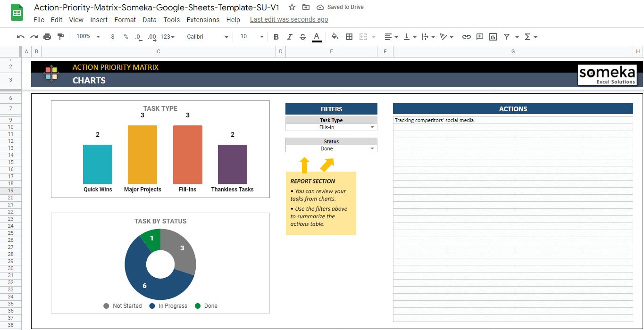Open the Task Type filter dropdown

372,127
